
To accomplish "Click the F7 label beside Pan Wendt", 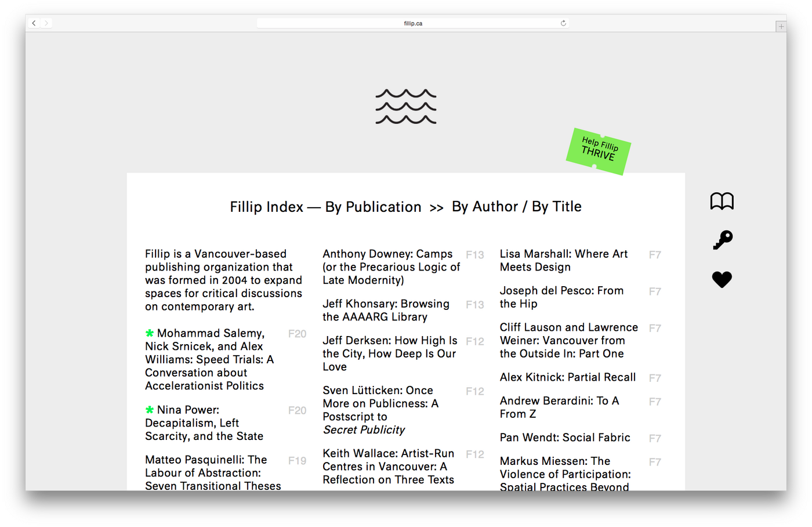I will click(x=655, y=438).
